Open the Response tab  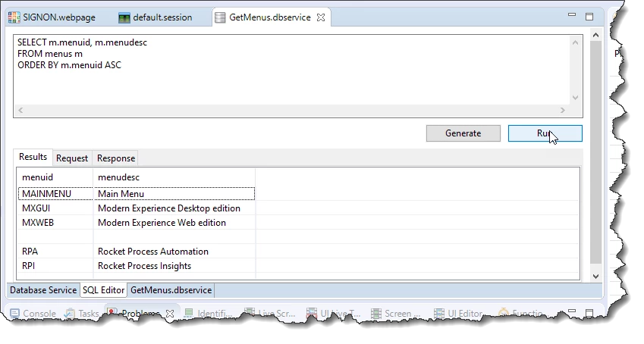(x=116, y=158)
